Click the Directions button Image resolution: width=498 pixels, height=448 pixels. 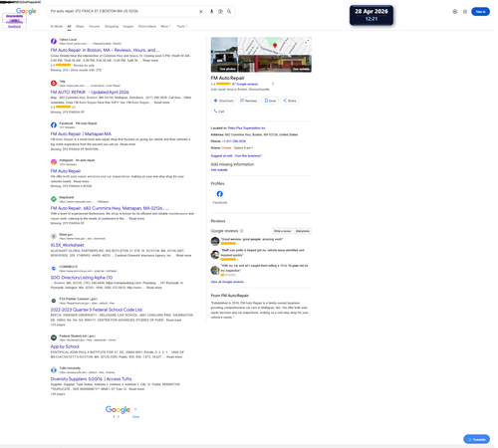point(223,101)
